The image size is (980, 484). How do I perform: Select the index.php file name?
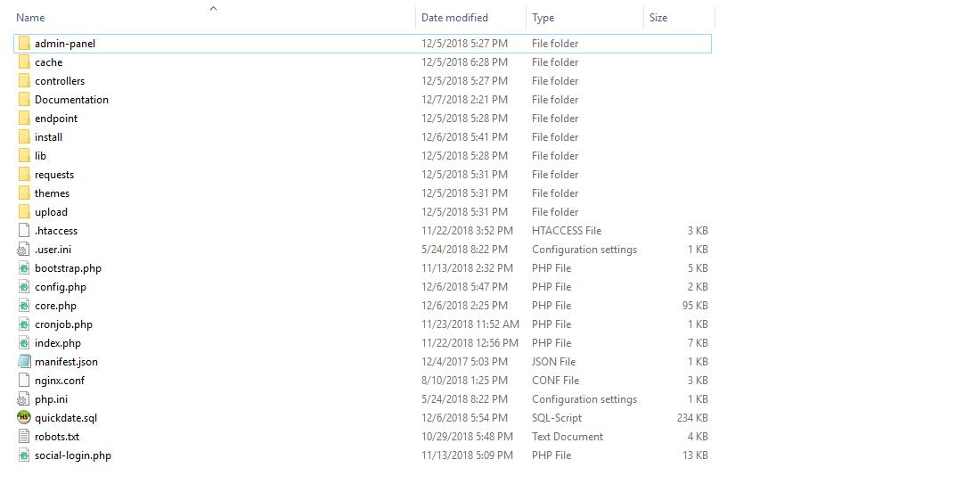(x=58, y=343)
